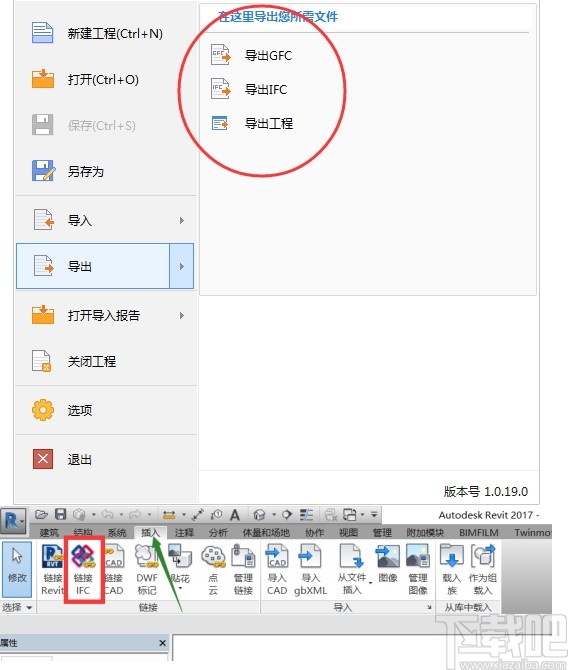Switch to the 管理 ribbon tab

click(x=382, y=532)
